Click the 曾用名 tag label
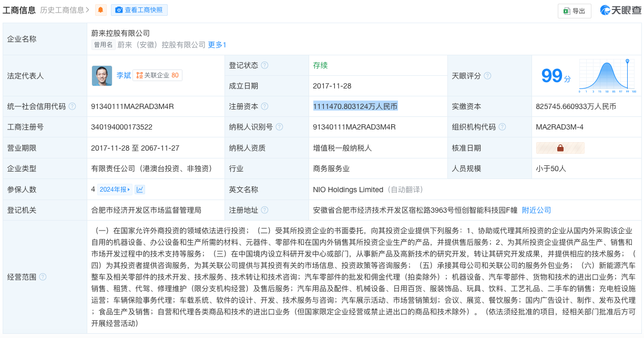This screenshot has width=644, height=338. [103, 45]
